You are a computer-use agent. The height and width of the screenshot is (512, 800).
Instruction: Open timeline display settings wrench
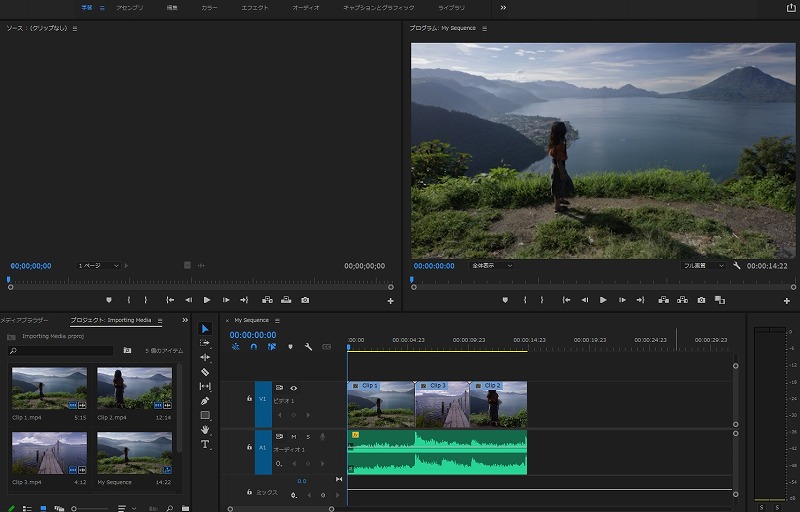coord(308,347)
